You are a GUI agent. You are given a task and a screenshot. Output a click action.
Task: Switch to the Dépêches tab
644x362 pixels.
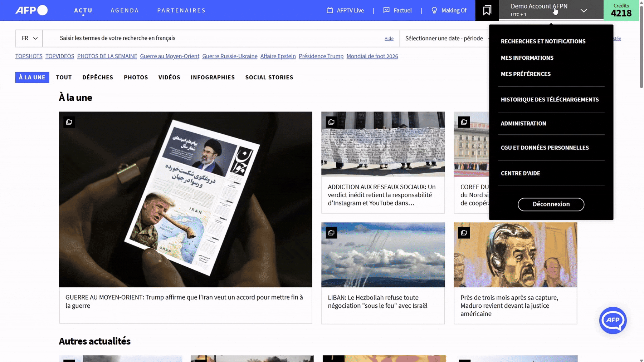pyautogui.click(x=98, y=78)
